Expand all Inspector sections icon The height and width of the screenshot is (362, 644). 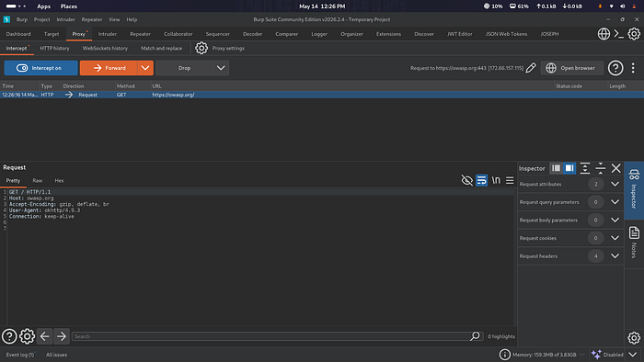(585, 168)
